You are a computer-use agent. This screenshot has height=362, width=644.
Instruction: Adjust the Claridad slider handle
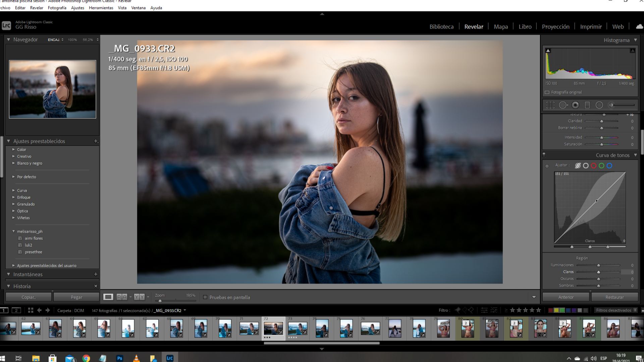pyautogui.click(x=602, y=121)
